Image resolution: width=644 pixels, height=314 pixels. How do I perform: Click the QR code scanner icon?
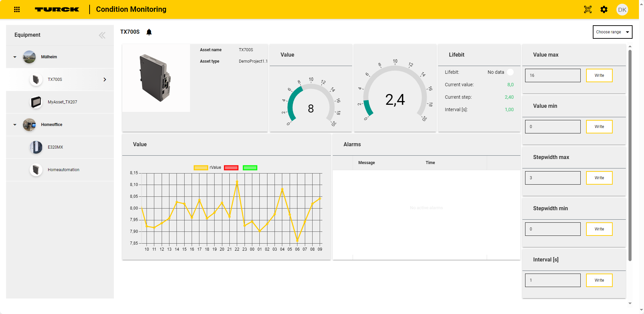[588, 9]
